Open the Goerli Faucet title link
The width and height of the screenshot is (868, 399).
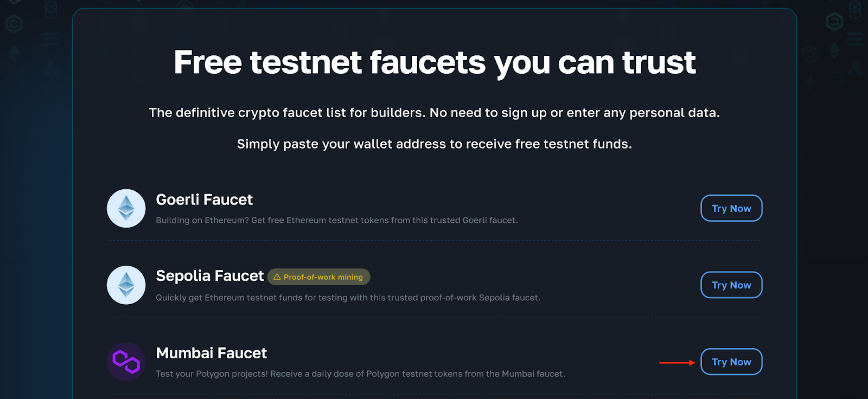[204, 200]
